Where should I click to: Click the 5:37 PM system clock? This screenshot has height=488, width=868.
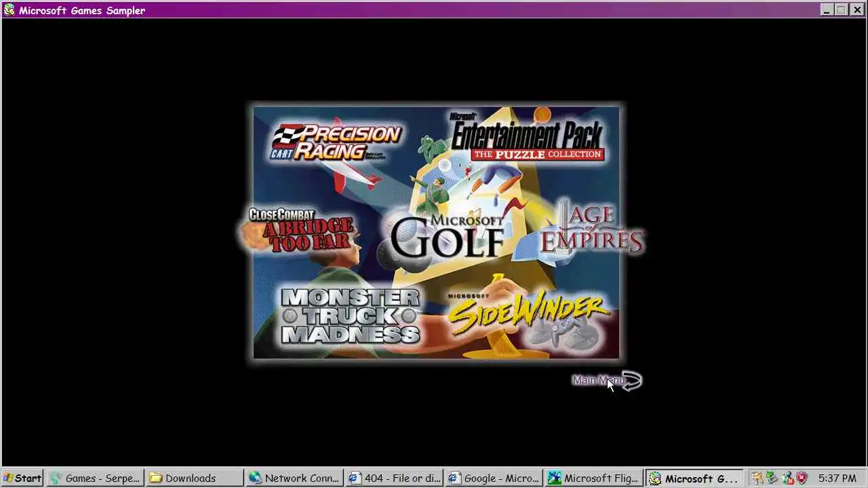point(837,479)
